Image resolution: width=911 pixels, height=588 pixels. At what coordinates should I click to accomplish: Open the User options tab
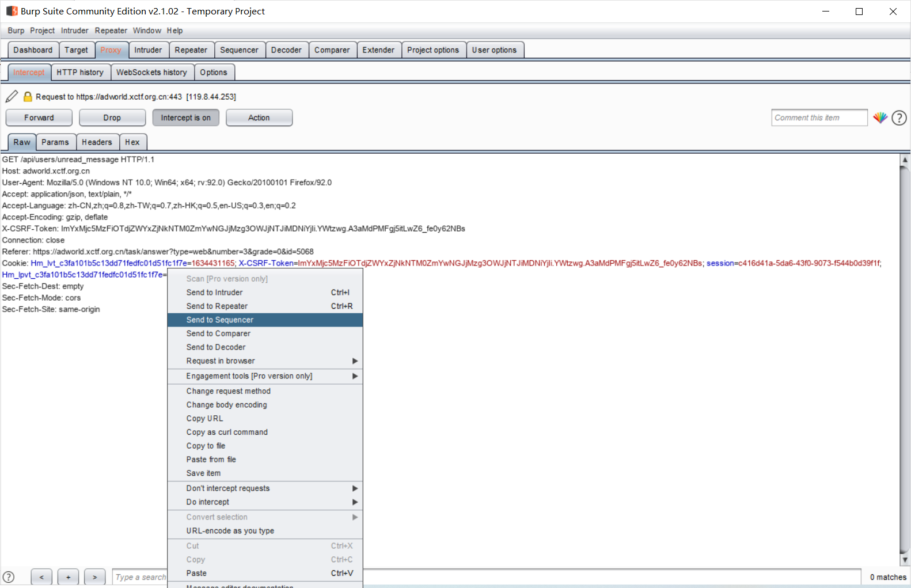[494, 50]
